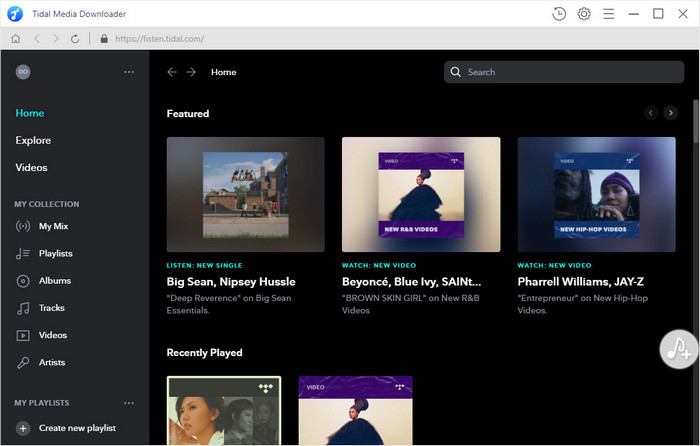
Task: Open the profile three-dot options menu
Action: [128, 72]
